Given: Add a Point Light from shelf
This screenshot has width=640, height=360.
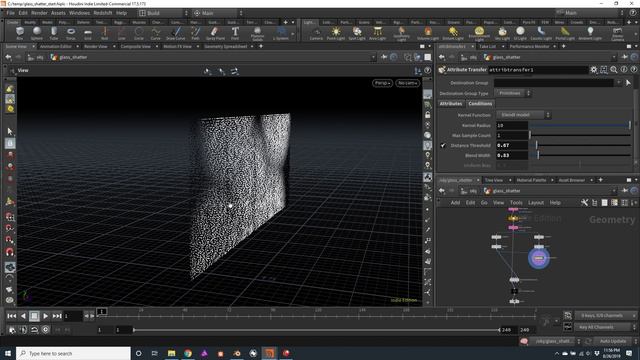Looking at the screenshot, I should pyautogui.click(x=336, y=33).
